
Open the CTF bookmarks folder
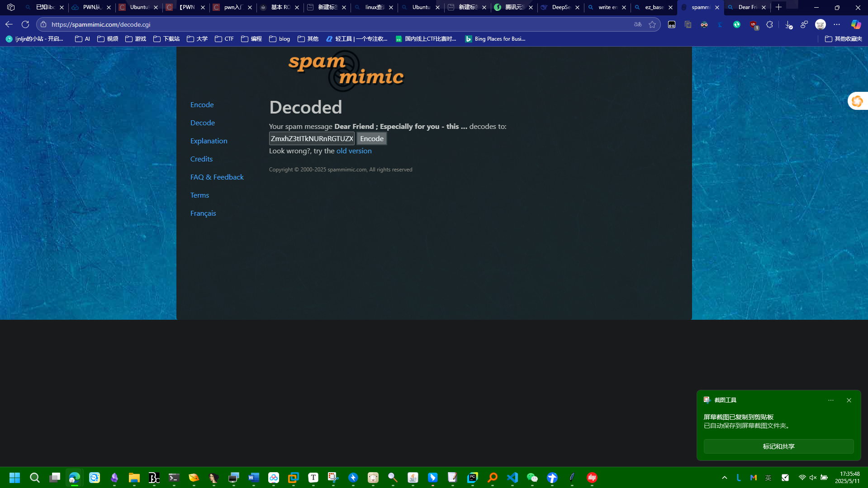tap(224, 39)
